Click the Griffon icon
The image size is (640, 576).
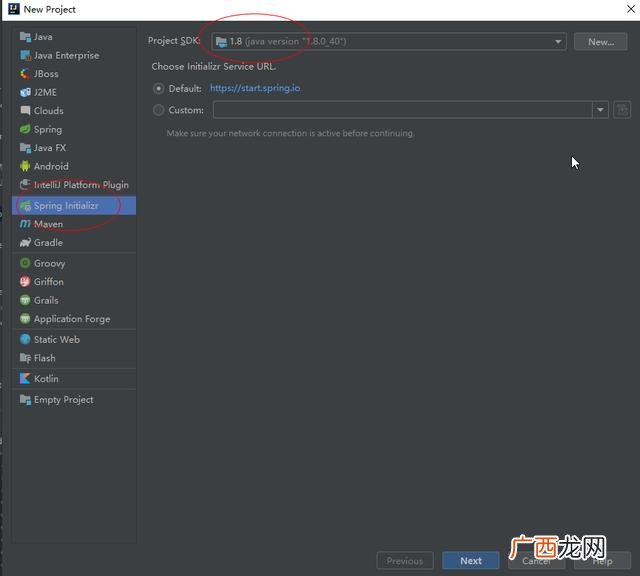coord(25,282)
